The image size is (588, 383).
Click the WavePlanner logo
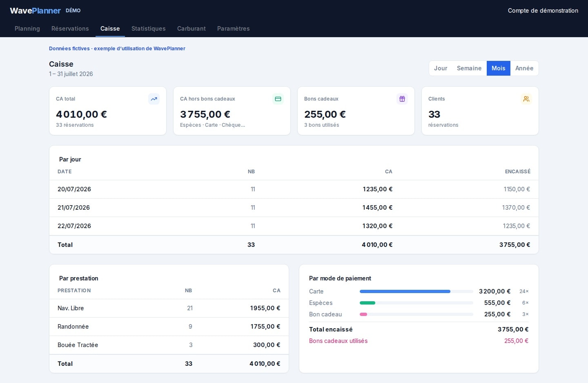[x=35, y=11]
